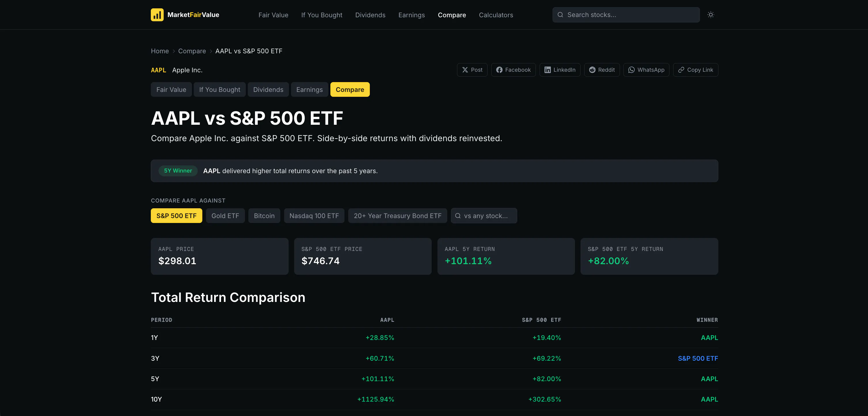Select the Gold ETF comparison chip
The height and width of the screenshot is (416, 868).
[225, 216]
